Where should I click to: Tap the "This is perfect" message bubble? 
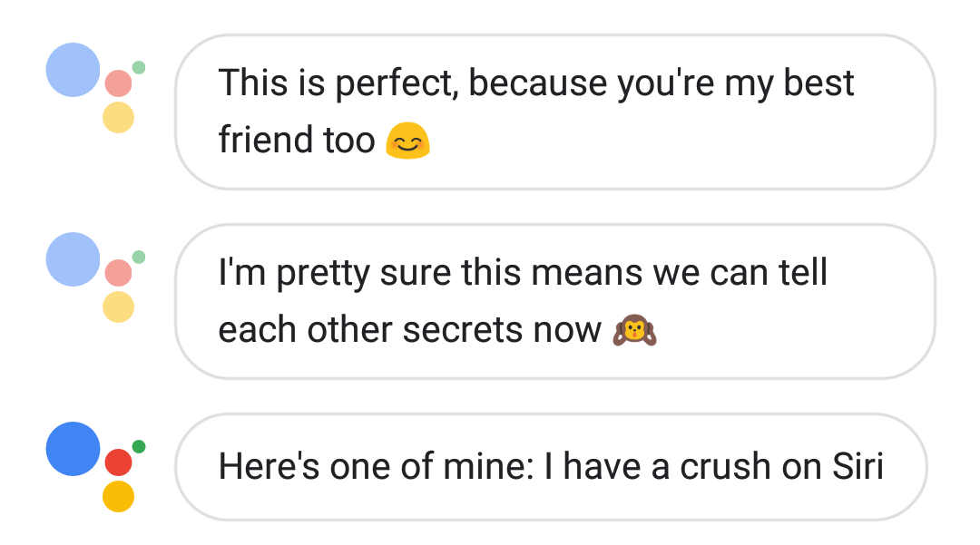tap(554, 112)
